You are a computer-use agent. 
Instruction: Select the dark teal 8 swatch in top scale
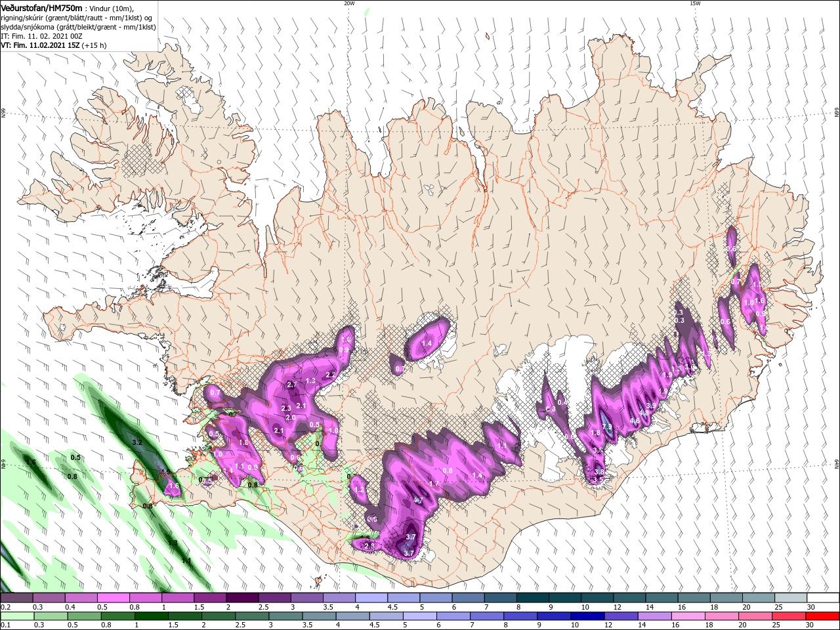[x=533, y=598]
